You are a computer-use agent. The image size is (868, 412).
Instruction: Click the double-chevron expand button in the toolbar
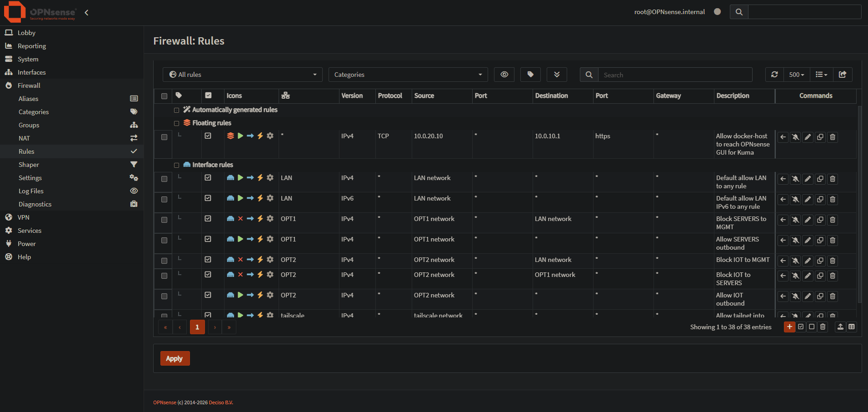pos(557,75)
